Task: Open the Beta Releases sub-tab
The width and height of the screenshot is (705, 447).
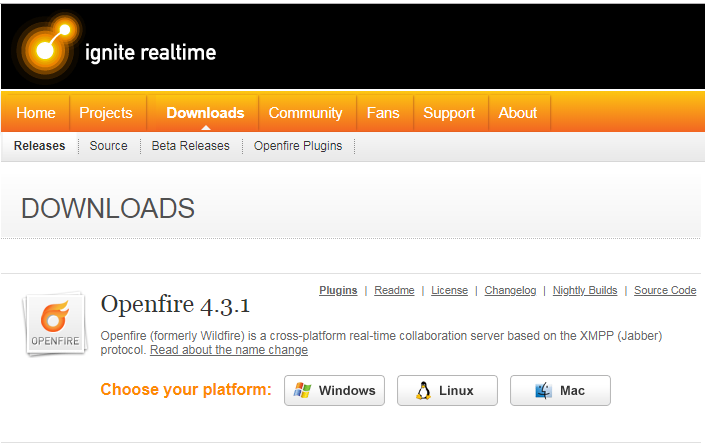Action: coord(191,146)
